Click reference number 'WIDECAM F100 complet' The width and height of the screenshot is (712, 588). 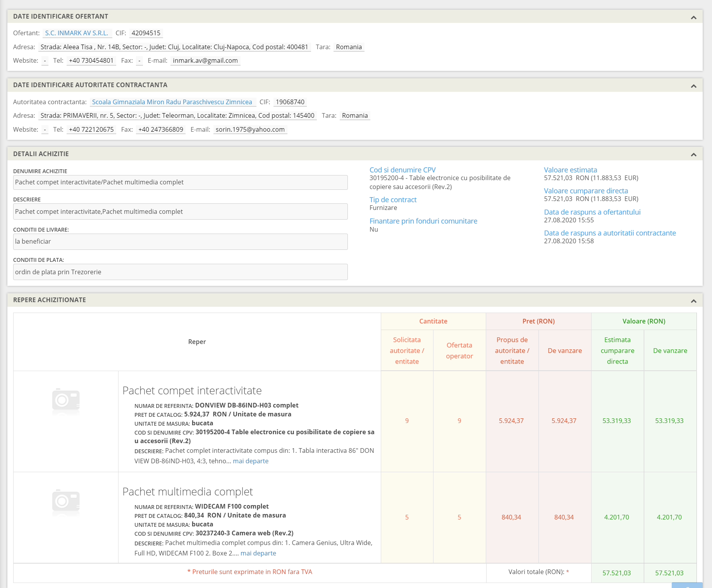(232, 506)
